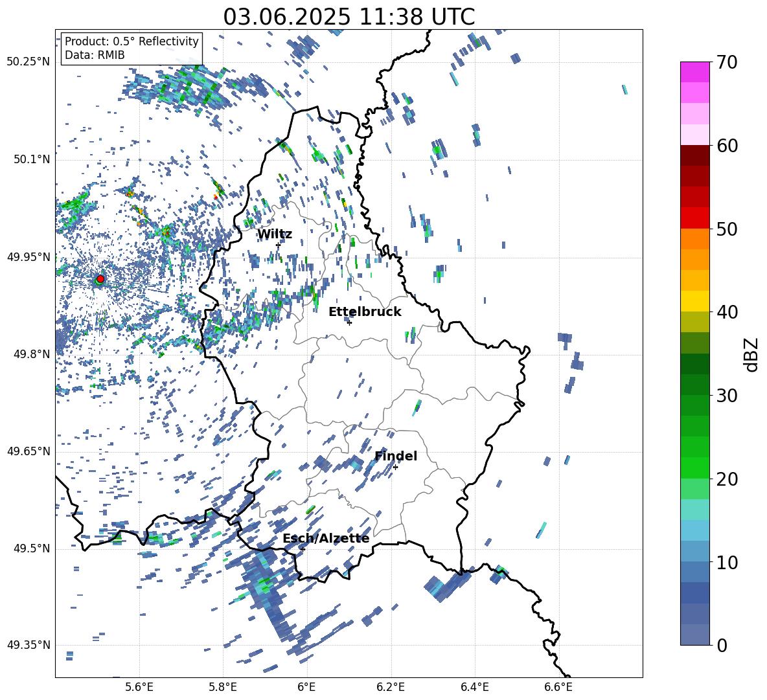Click the 49.8°N latitude label
Image resolution: width=767 pixels, height=700 pixels.
[x=31, y=354]
